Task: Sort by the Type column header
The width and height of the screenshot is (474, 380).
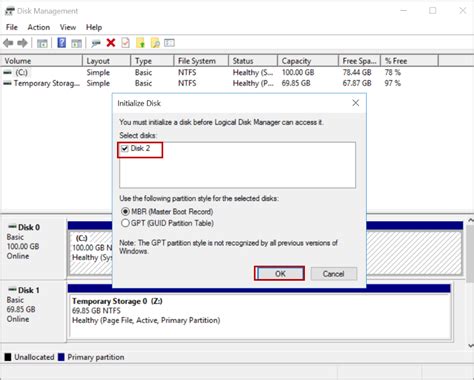Action: click(x=152, y=61)
